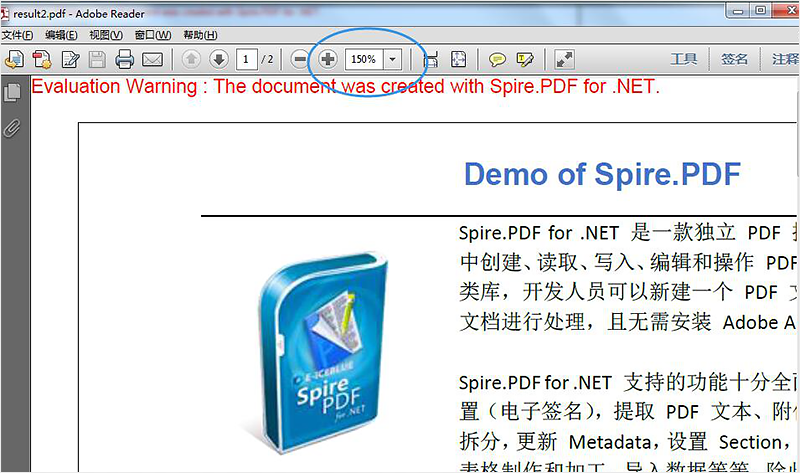Click the create PDF online icon
This screenshot has width=800, height=473.
tap(14, 60)
